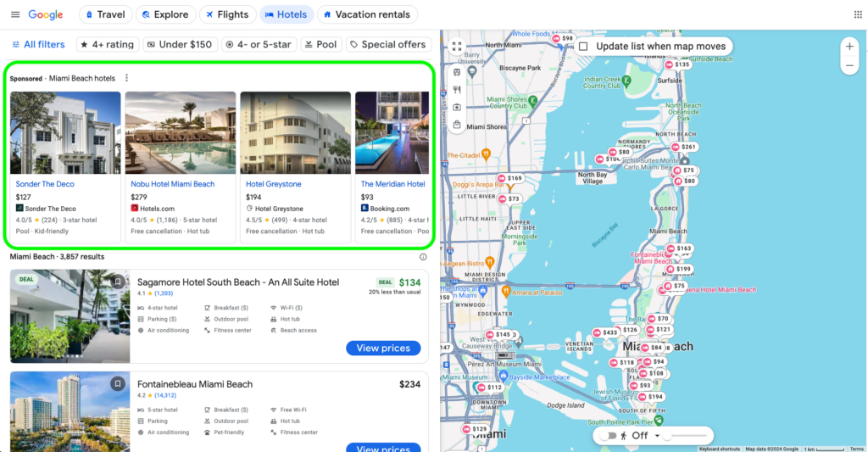This screenshot has height=452, width=868.
Task: Open Nobu Hotel Miami Beach link
Action: tap(173, 184)
